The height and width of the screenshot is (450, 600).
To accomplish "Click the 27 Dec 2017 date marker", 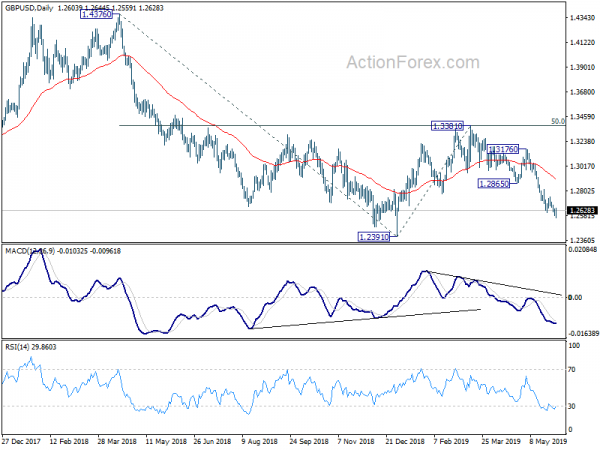I will [x=21, y=441].
